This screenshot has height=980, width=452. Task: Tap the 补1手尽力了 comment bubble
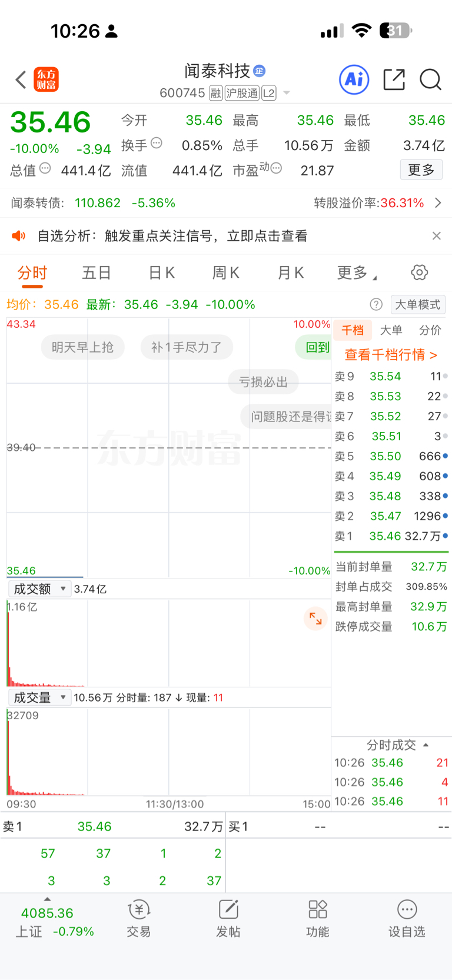coord(187,347)
